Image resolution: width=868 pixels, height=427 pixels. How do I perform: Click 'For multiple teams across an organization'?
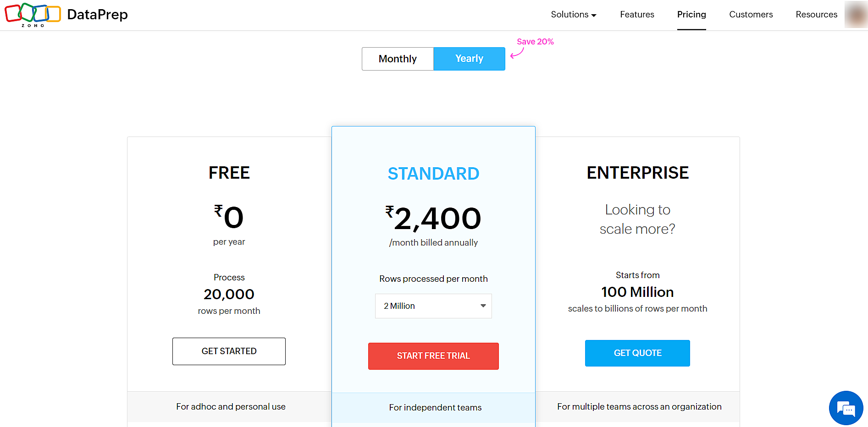click(x=639, y=407)
